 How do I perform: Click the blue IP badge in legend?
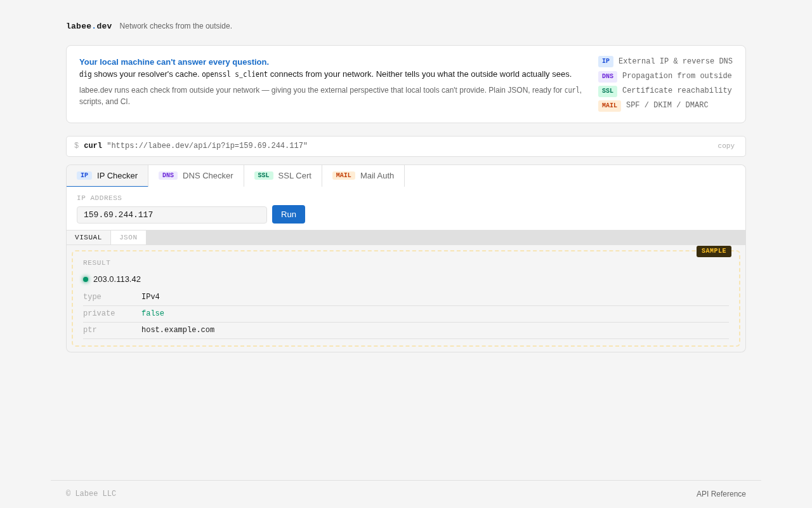tap(605, 62)
